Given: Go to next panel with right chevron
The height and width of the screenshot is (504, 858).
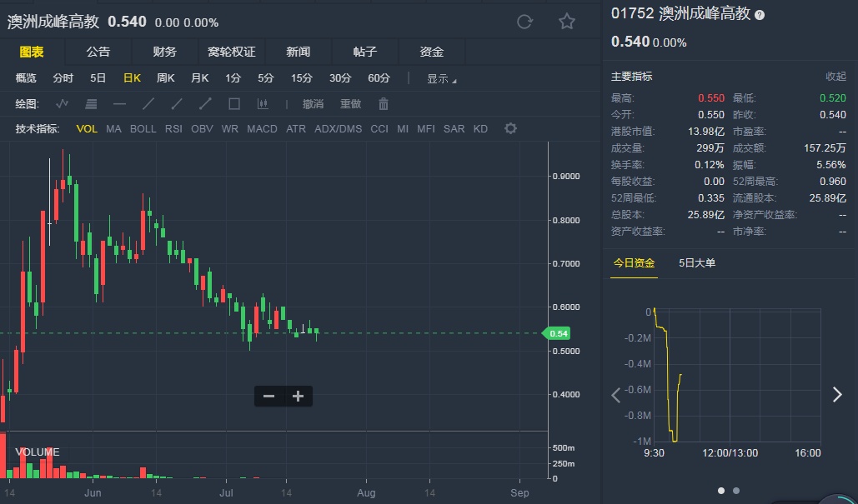Looking at the screenshot, I should (x=837, y=395).
